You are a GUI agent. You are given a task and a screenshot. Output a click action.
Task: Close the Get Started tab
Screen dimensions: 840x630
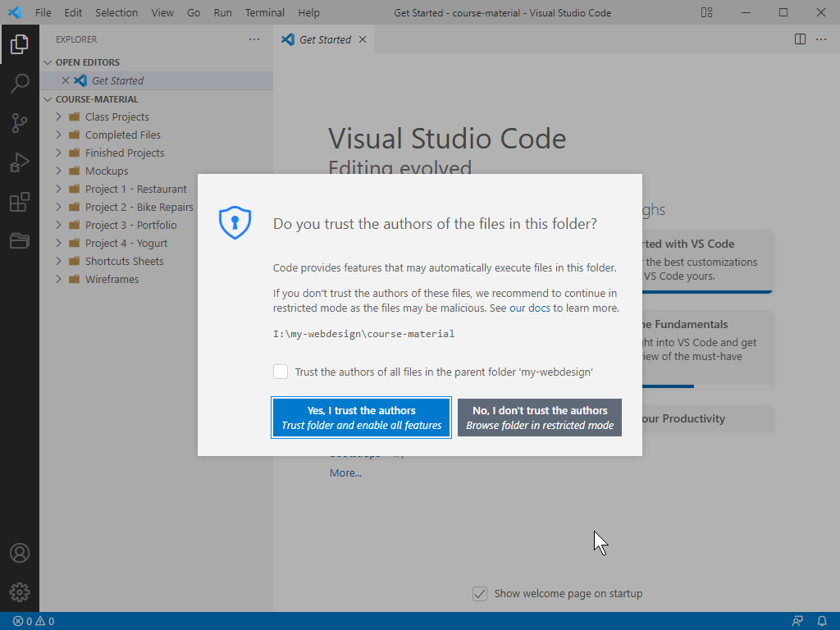pos(363,39)
